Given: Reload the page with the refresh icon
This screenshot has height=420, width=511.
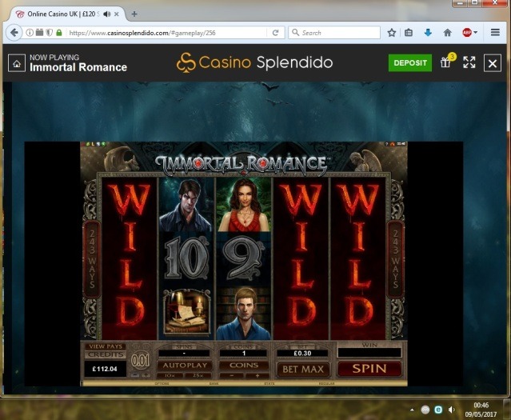Looking at the screenshot, I should [x=275, y=33].
